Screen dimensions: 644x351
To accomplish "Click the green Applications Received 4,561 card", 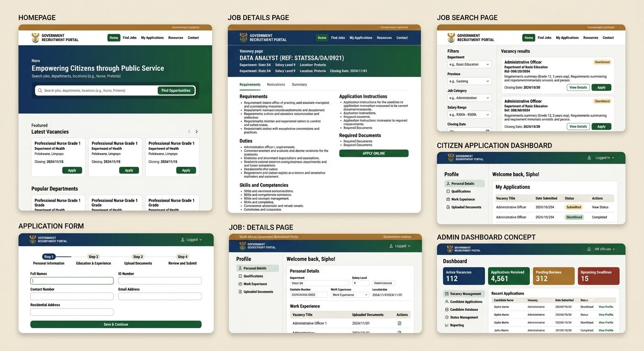I will coord(509,276).
